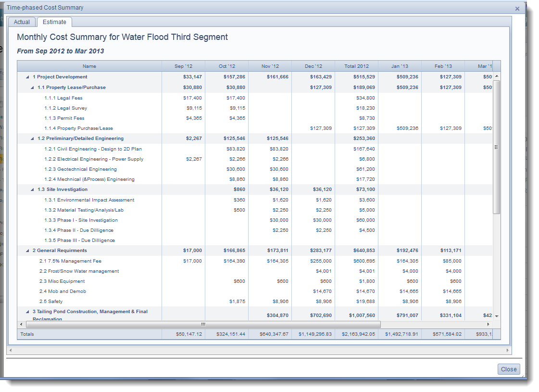
Task: Collapse the 1.3 Site Investigation group
Action: coord(32,190)
